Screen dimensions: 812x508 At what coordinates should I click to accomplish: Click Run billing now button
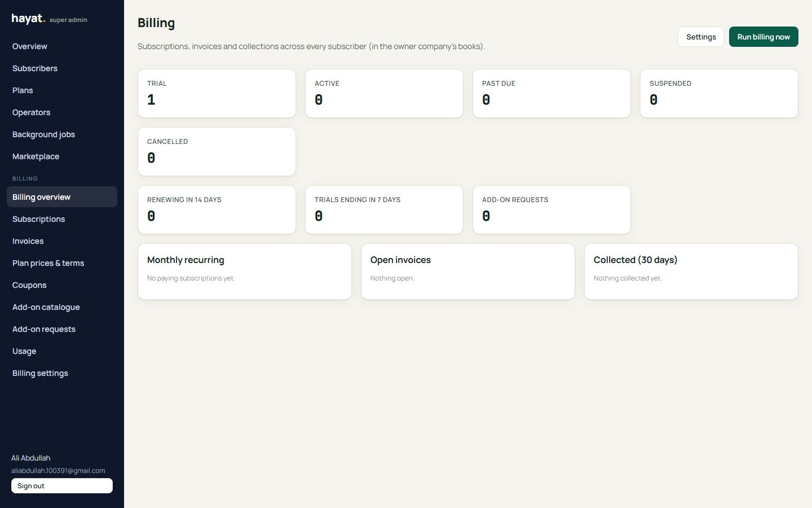click(764, 37)
